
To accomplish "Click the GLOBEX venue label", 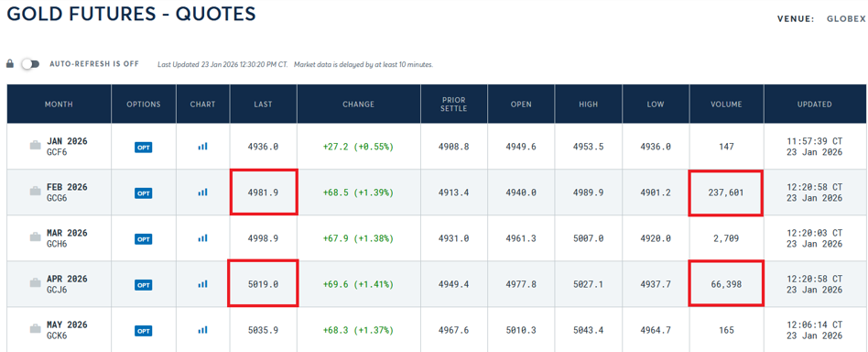I will 846,19.
